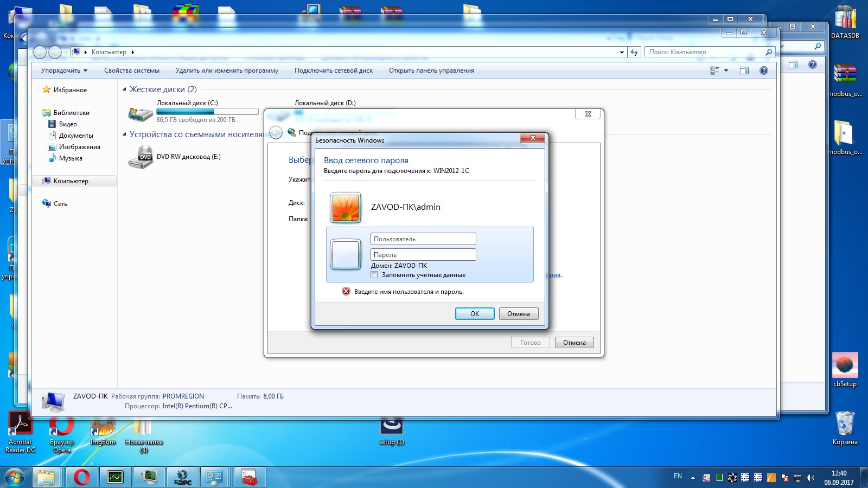The width and height of the screenshot is (868, 488).
Task: Check the 'Запомнить учетные данные' checkbox
Action: click(x=374, y=275)
